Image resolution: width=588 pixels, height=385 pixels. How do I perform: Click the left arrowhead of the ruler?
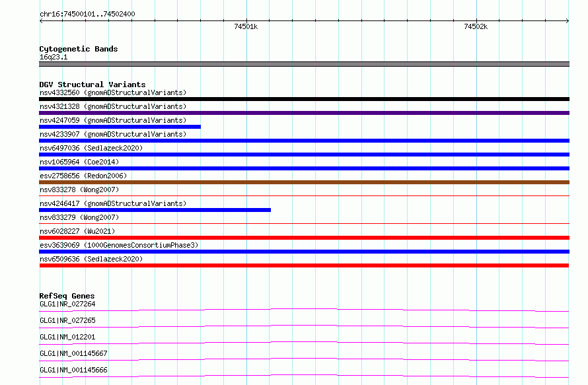[41, 20]
